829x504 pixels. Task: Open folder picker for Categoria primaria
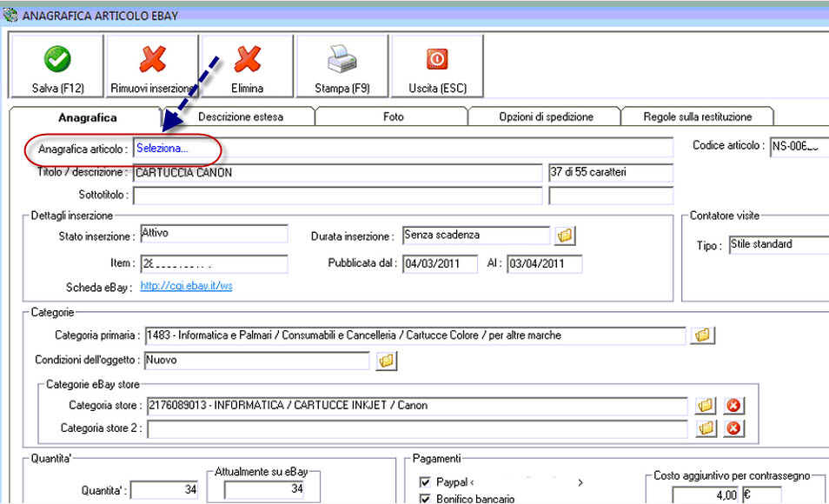coord(702,335)
